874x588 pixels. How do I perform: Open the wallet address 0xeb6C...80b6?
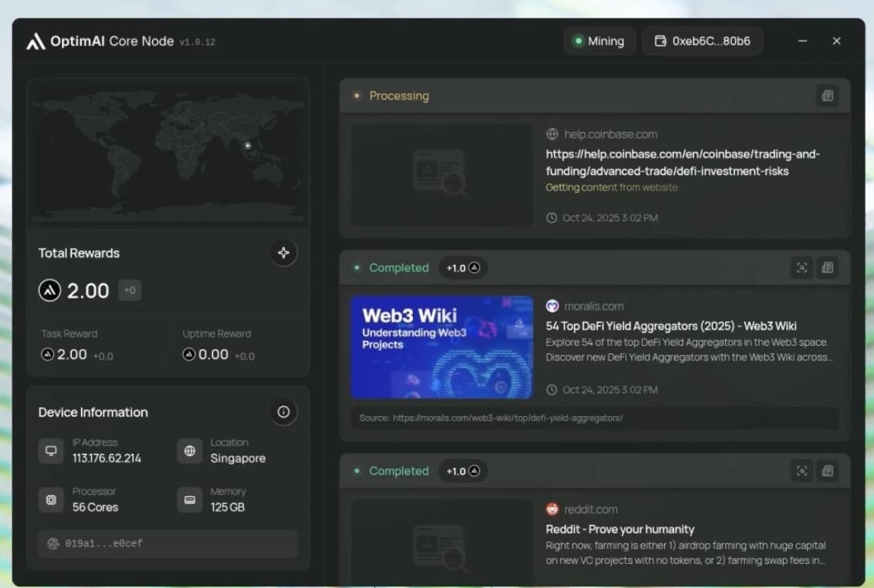[702, 42]
